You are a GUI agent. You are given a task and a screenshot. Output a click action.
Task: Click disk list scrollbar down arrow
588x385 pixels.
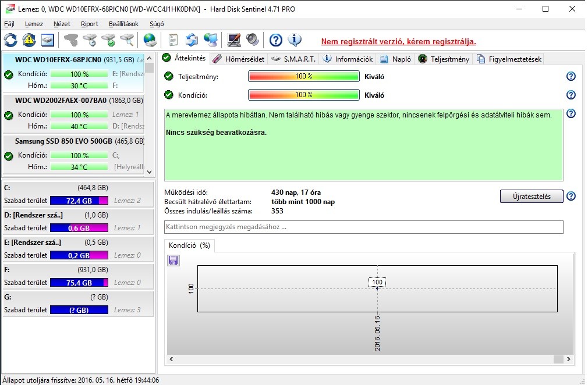coord(149,172)
